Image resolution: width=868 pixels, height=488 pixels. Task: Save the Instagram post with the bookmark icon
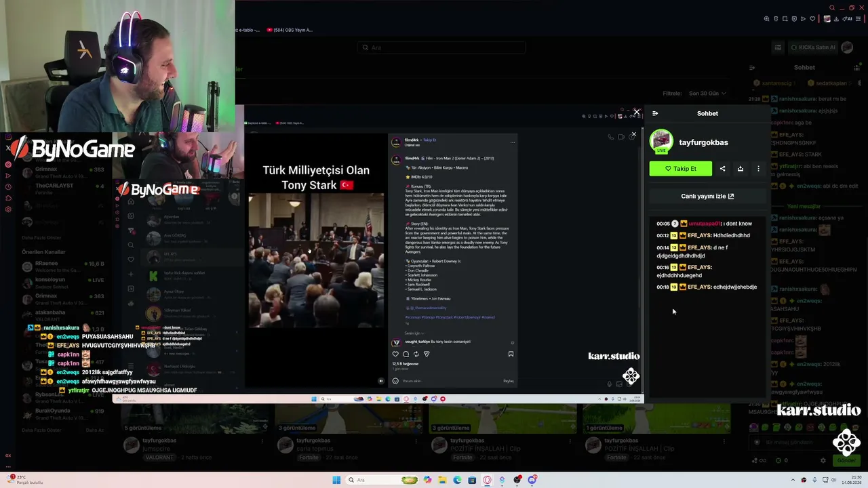click(x=511, y=354)
